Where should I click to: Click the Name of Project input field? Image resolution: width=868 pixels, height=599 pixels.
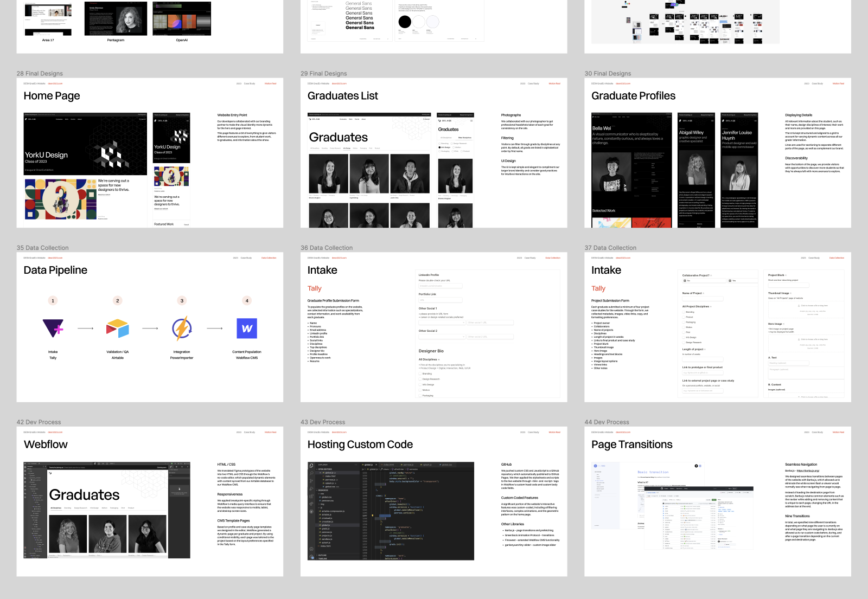click(703, 299)
